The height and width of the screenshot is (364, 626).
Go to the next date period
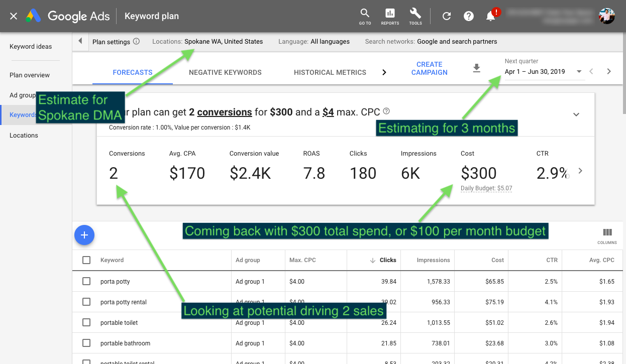coord(609,71)
